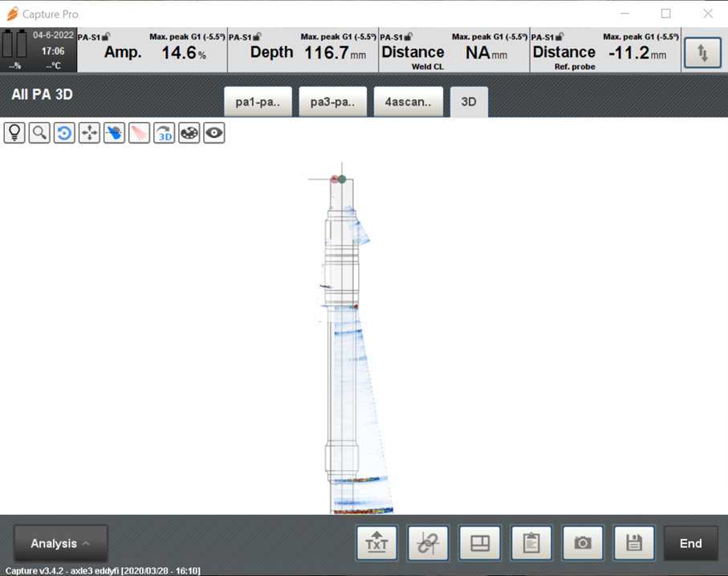Click the Depth 116.7 mm reading
The image size is (728, 576).
pyautogui.click(x=303, y=50)
